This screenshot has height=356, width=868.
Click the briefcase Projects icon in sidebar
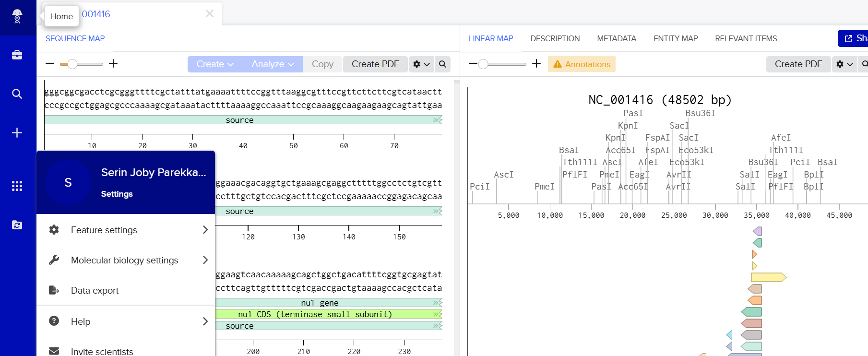17,55
